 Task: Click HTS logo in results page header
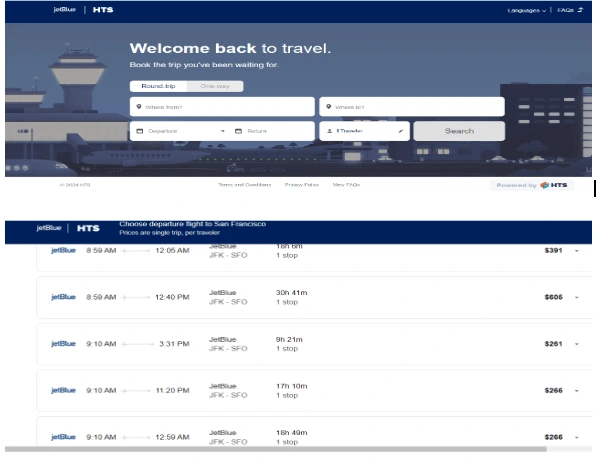(x=88, y=228)
